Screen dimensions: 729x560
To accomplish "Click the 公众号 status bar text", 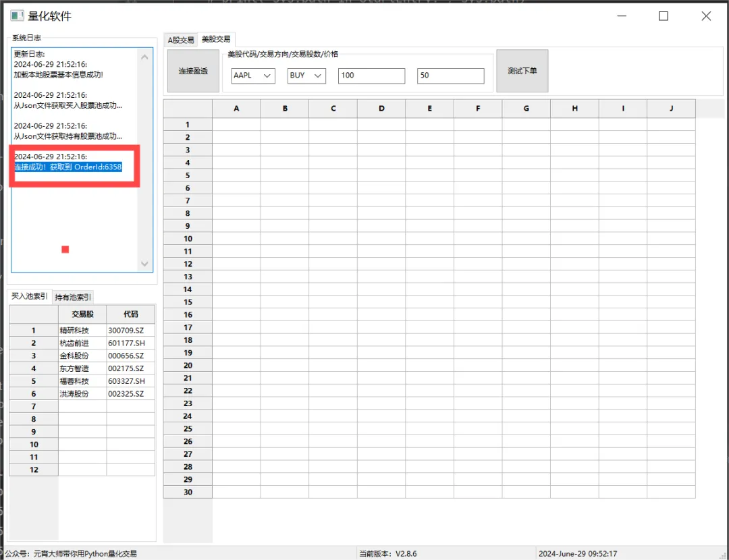I will coord(71,553).
